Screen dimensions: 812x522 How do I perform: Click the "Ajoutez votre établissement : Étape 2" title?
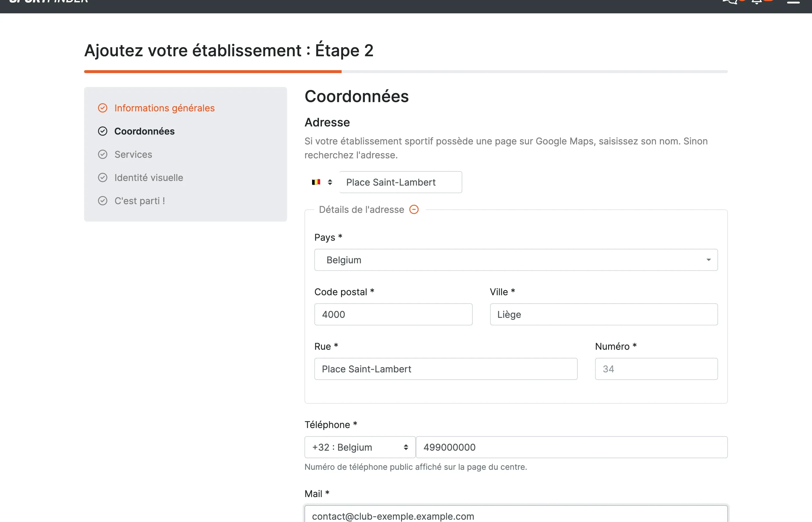pos(229,50)
